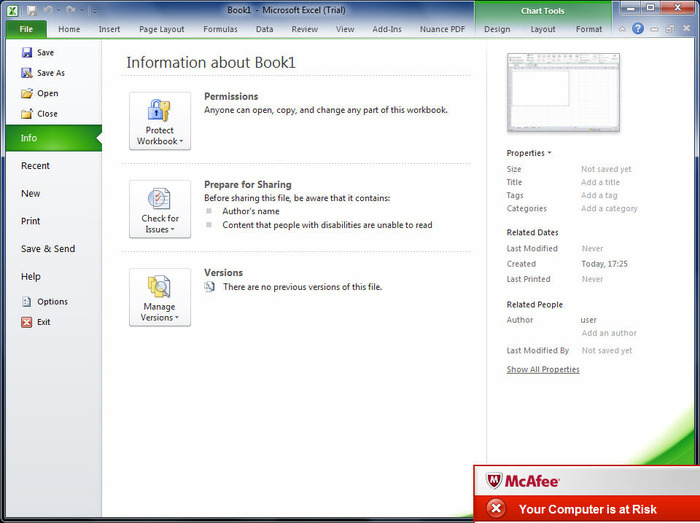Viewport: 700px width, 523px height.
Task: Click Add a tag field
Action: click(599, 195)
